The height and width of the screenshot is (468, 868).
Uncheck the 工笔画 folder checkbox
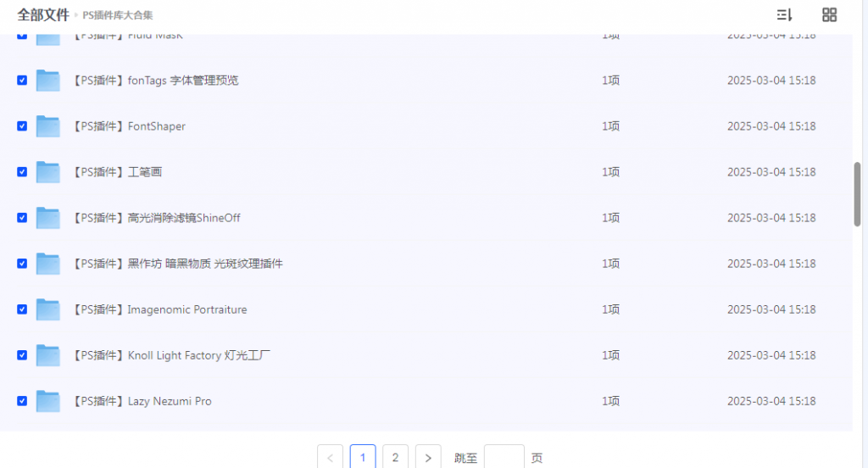tap(22, 172)
